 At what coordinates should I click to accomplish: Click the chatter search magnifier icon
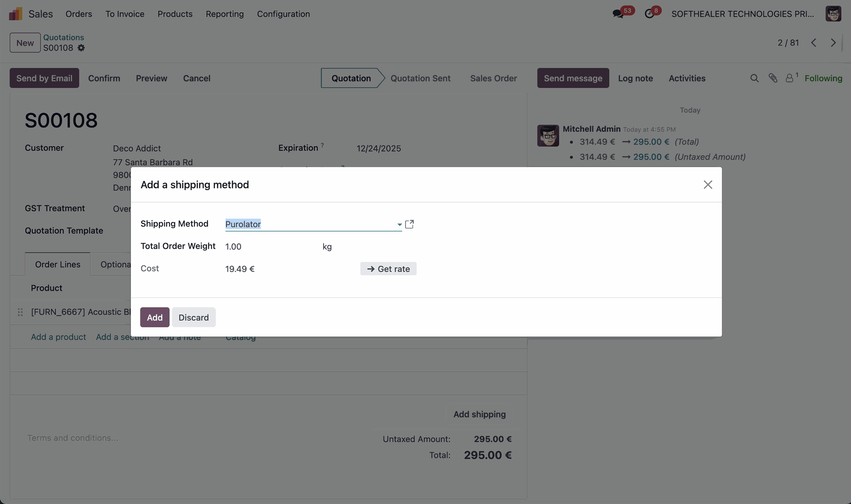pos(754,78)
